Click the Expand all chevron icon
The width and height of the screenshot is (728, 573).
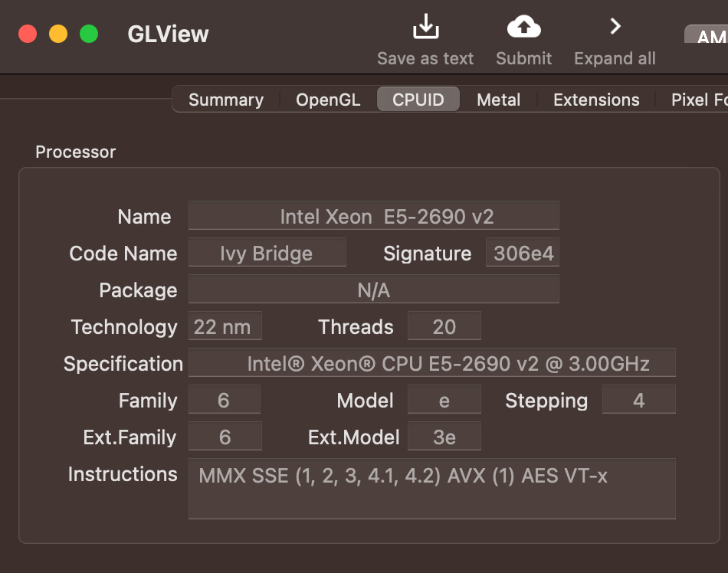point(615,26)
